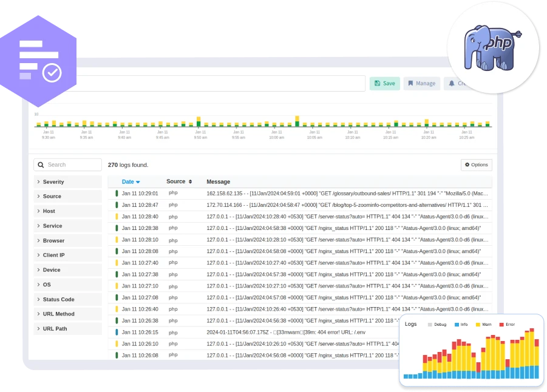The width and height of the screenshot is (547, 392).
Task: Expand the URL Path filter
Action: tap(67, 328)
